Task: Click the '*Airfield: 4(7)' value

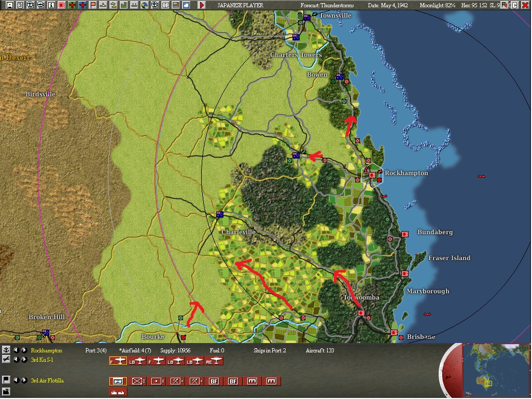Action: click(x=135, y=350)
